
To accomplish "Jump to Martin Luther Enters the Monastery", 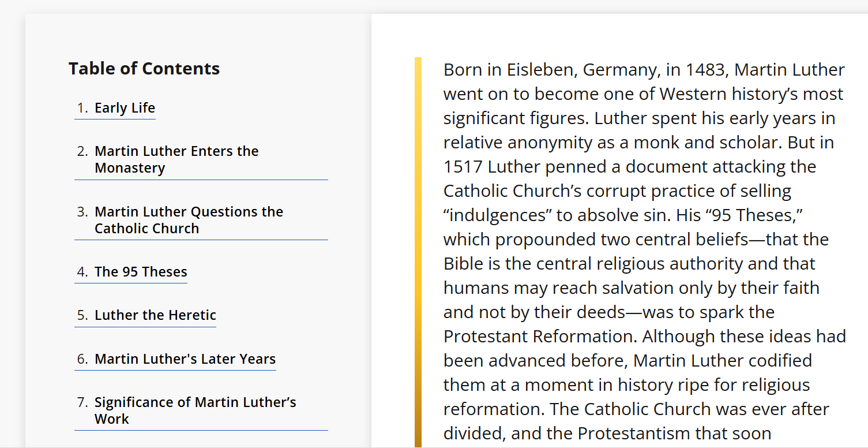I will (x=176, y=159).
